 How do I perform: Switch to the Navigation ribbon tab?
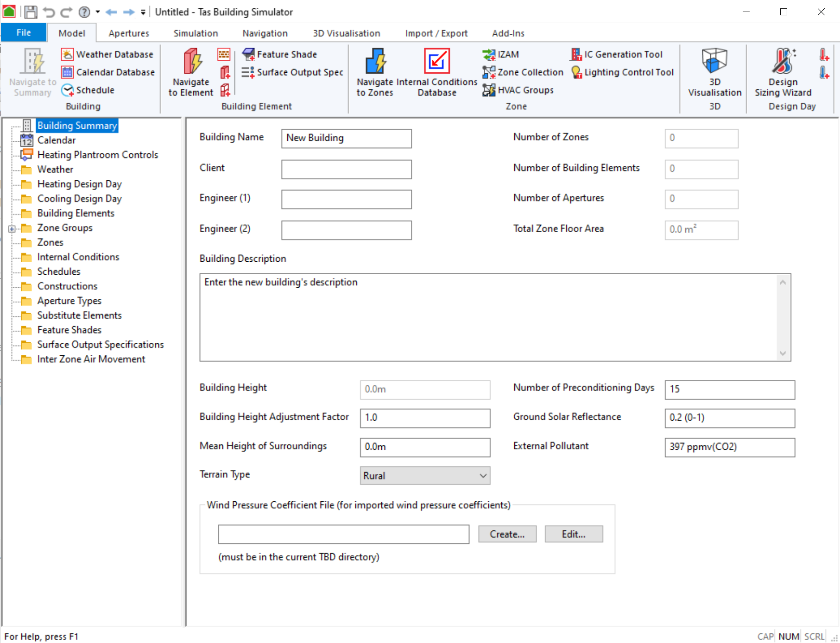(x=265, y=33)
